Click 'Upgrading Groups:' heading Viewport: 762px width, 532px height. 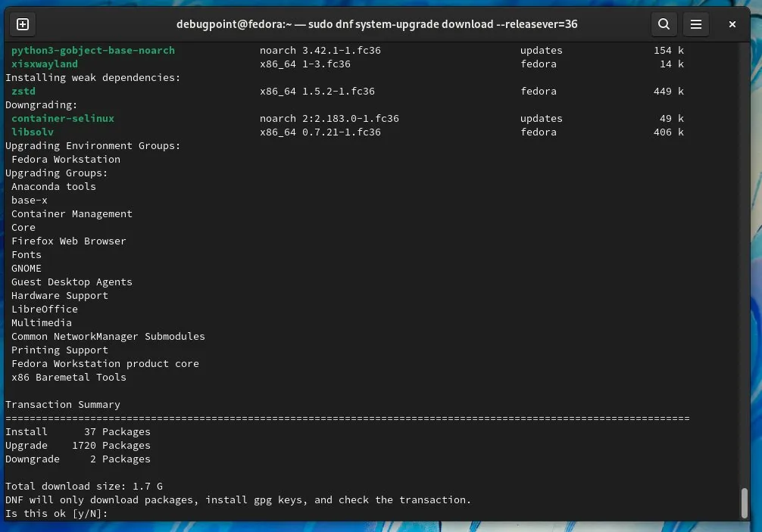[56, 173]
